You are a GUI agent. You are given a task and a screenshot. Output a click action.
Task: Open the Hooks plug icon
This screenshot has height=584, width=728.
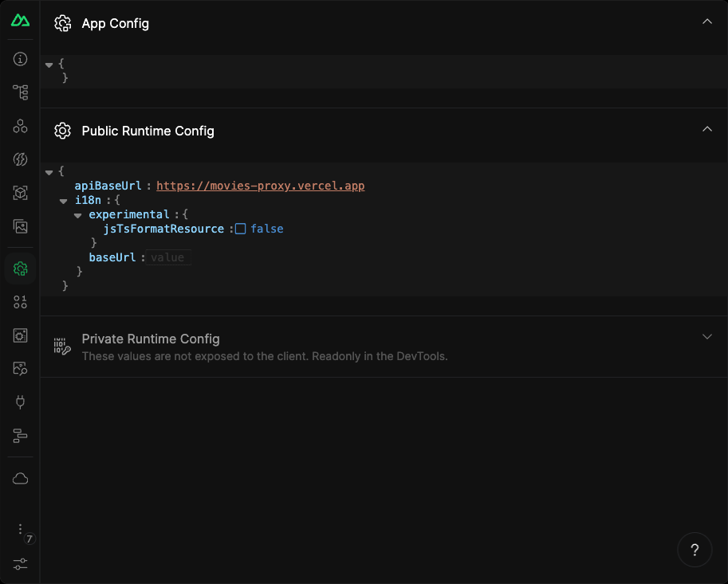coord(20,402)
